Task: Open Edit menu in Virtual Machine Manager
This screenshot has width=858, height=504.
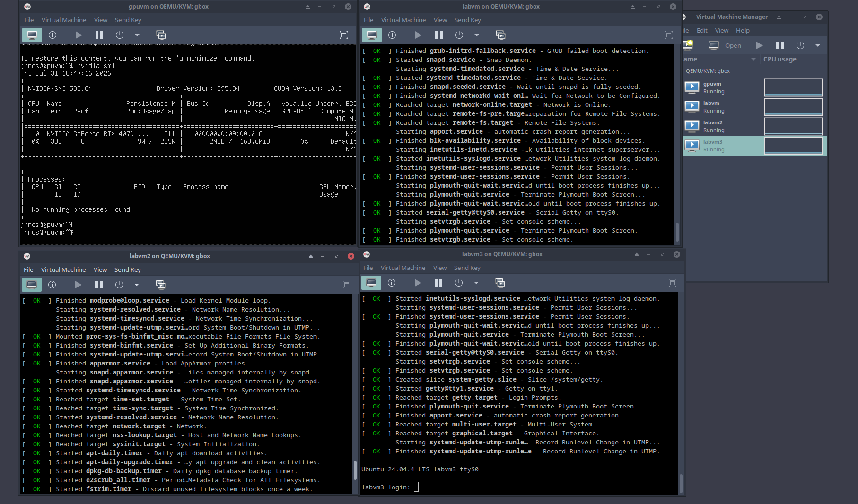Action: 702,30
